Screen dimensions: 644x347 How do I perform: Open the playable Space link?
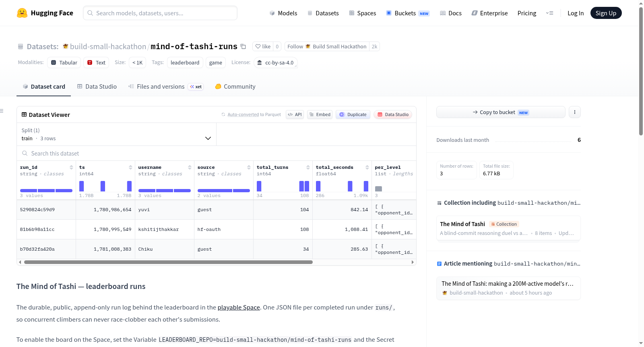click(239, 307)
